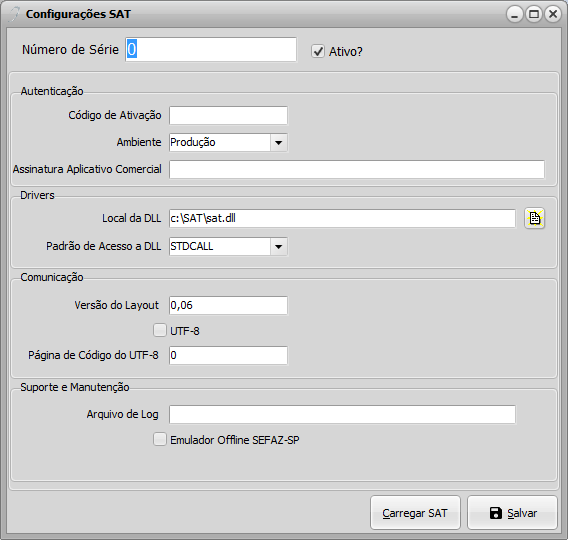568x540 pixels.
Task: Click the Arquivo de Log label
Action: [x=122, y=414]
